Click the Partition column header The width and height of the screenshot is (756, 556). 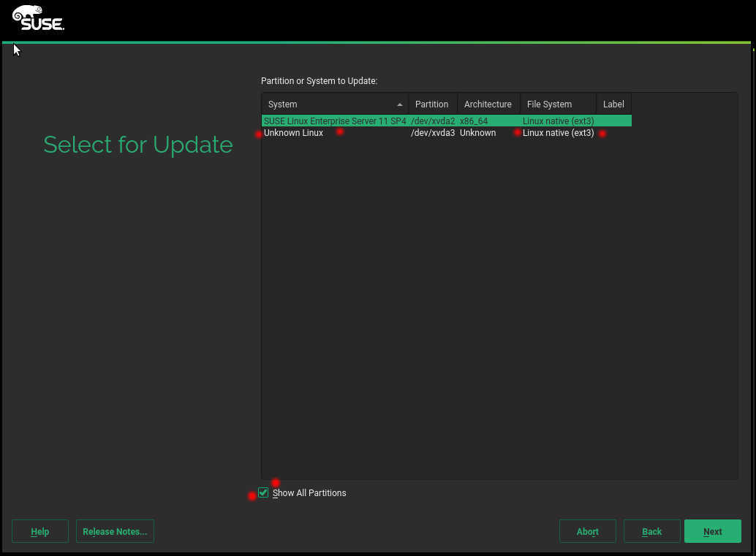[x=432, y=104]
